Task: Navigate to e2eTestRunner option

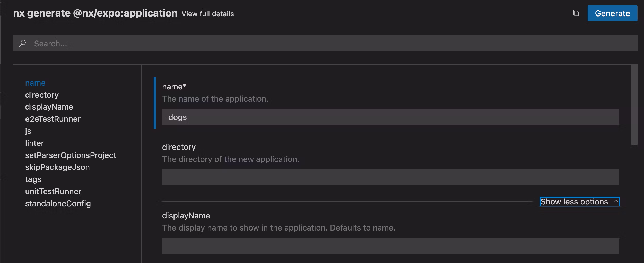Action: click(x=53, y=119)
